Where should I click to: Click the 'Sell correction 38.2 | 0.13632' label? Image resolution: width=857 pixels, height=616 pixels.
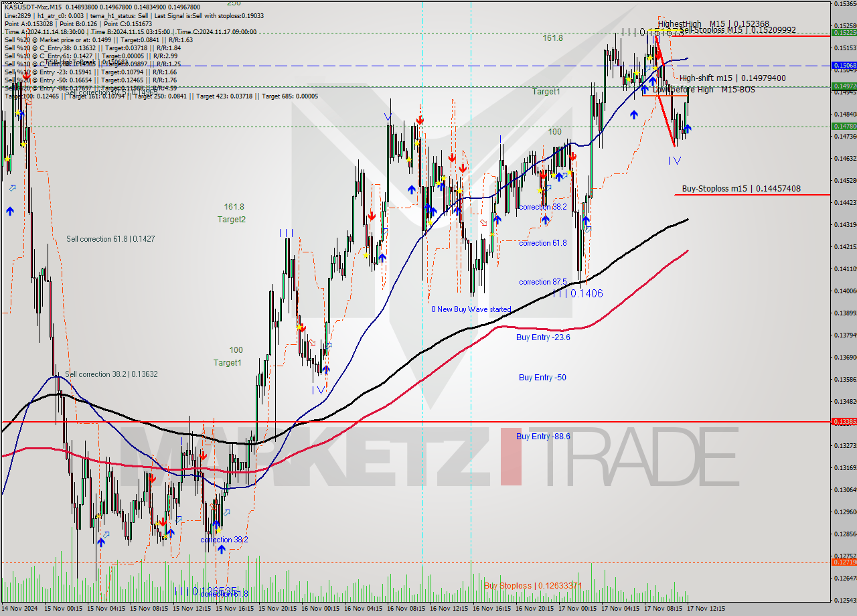(x=112, y=374)
